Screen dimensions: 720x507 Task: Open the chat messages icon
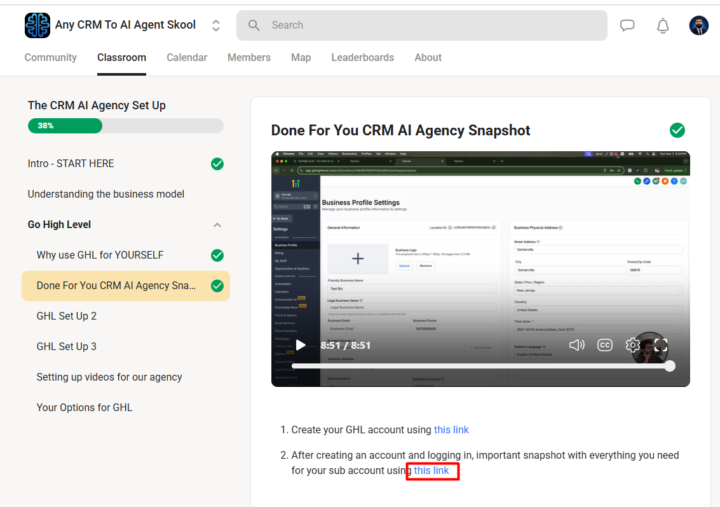(627, 25)
